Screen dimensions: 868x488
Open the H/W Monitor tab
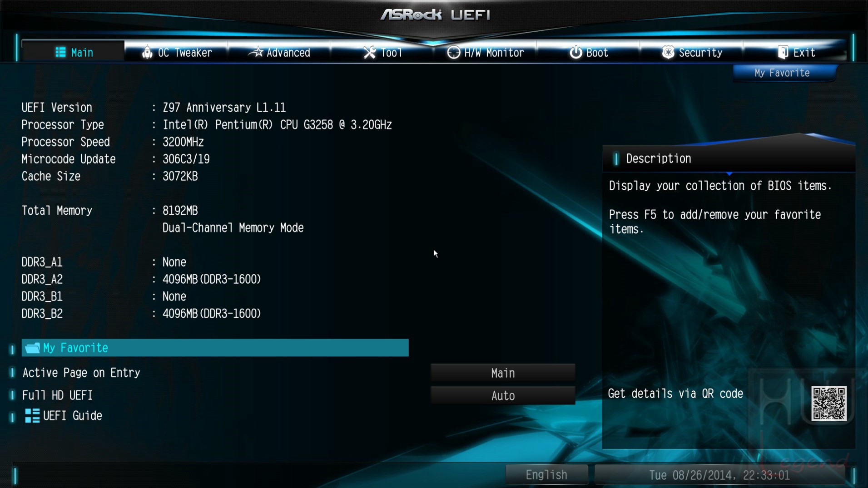tap(485, 53)
